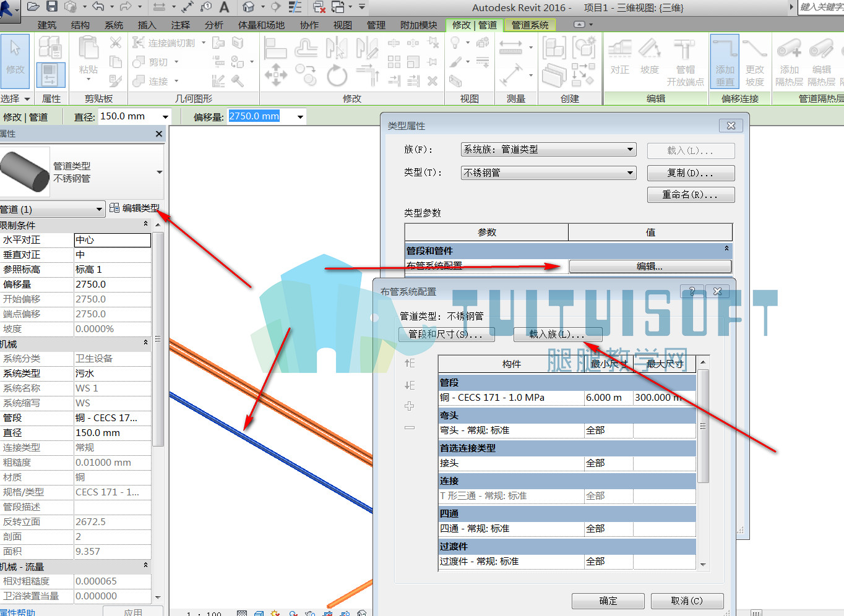Select the Modify arrow tool
Viewport: 844px width, 616px height.
pyautogui.click(x=15, y=61)
